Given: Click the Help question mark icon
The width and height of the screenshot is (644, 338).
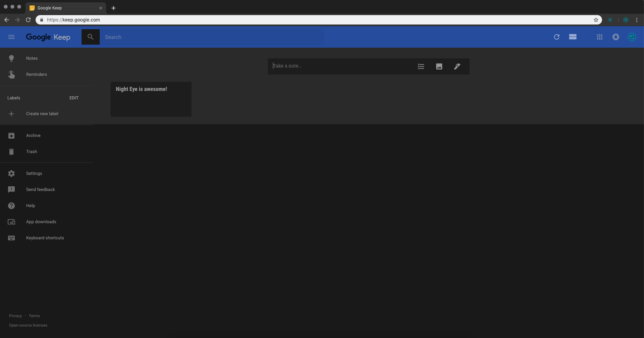Looking at the screenshot, I should click(11, 206).
